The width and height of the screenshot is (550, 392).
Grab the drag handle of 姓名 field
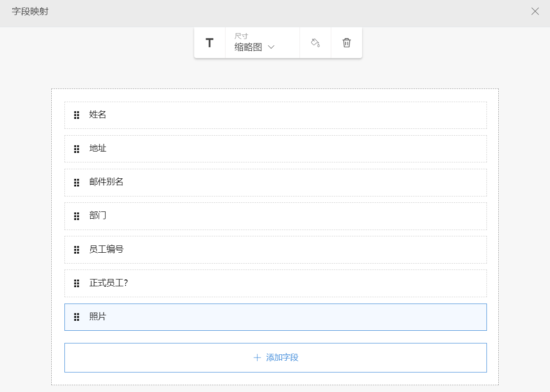tap(77, 115)
